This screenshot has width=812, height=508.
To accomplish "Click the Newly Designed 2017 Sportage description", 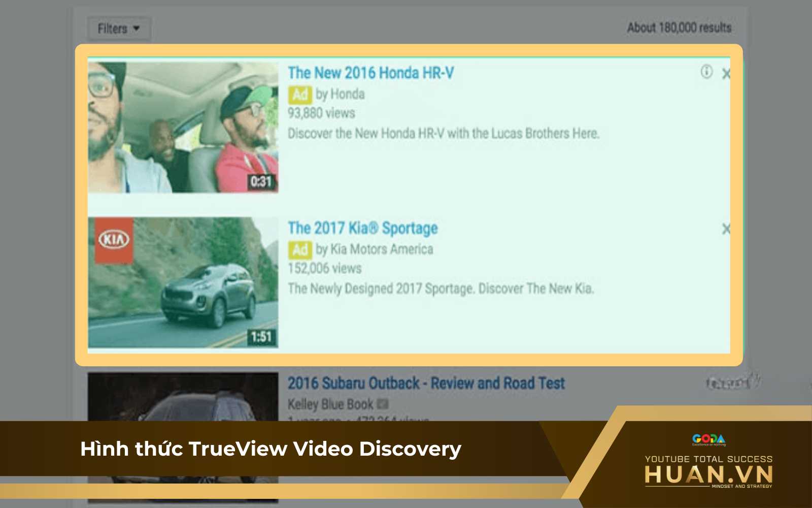I will tap(441, 289).
